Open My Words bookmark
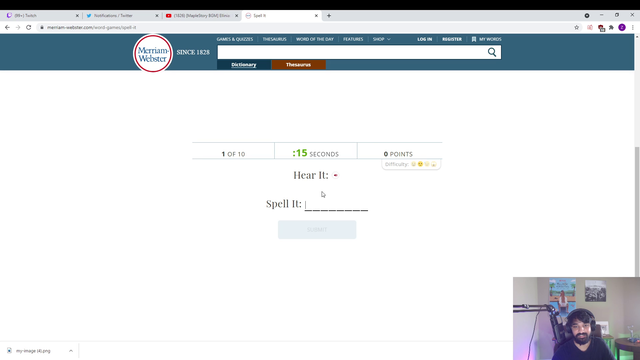The image size is (640, 360). (486, 39)
